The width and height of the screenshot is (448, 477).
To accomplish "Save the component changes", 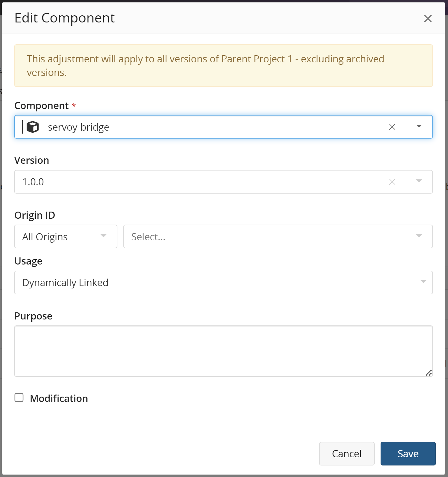I will point(408,453).
